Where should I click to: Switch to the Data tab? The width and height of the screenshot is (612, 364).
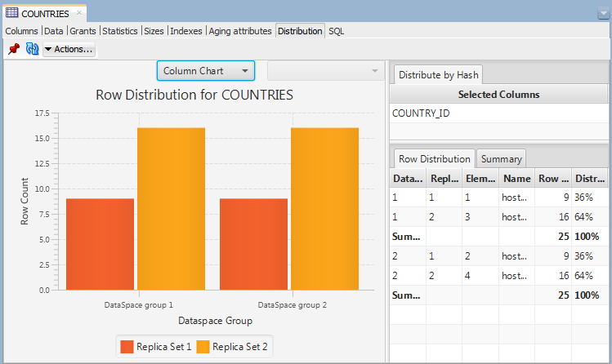pyautogui.click(x=53, y=31)
